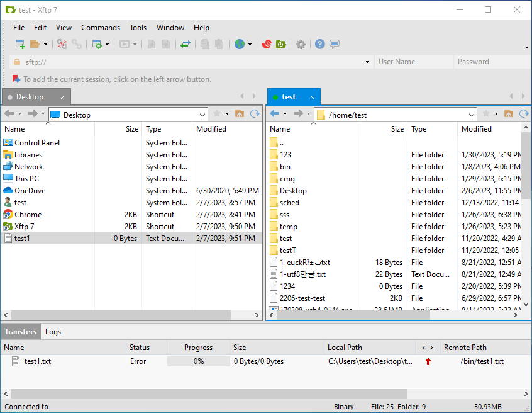Sort remote pane by Size column

[384, 129]
